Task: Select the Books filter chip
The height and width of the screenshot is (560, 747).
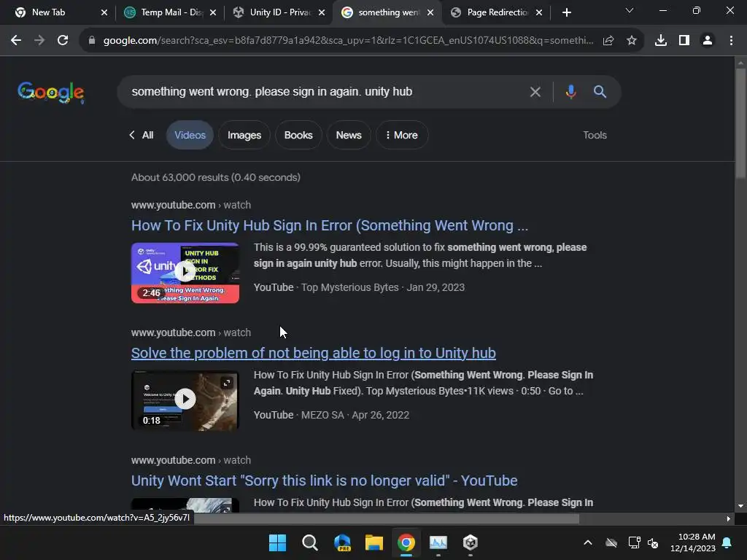Action: pyautogui.click(x=298, y=135)
